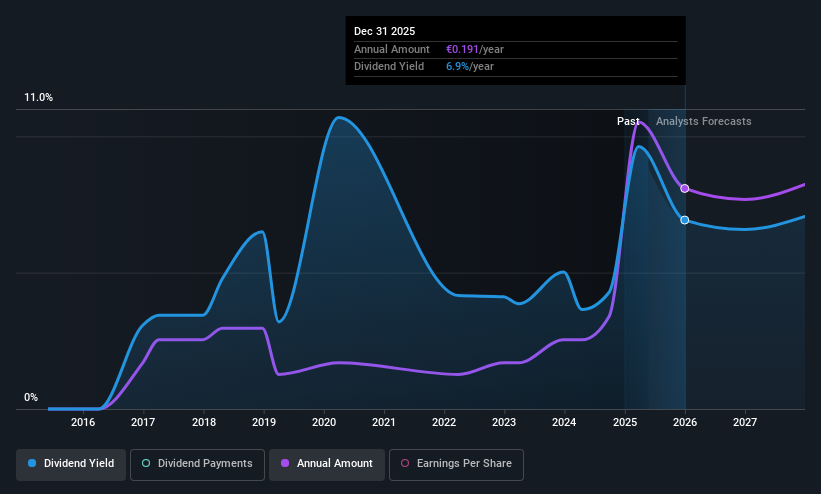Select the 2019 x-axis label

pos(264,422)
